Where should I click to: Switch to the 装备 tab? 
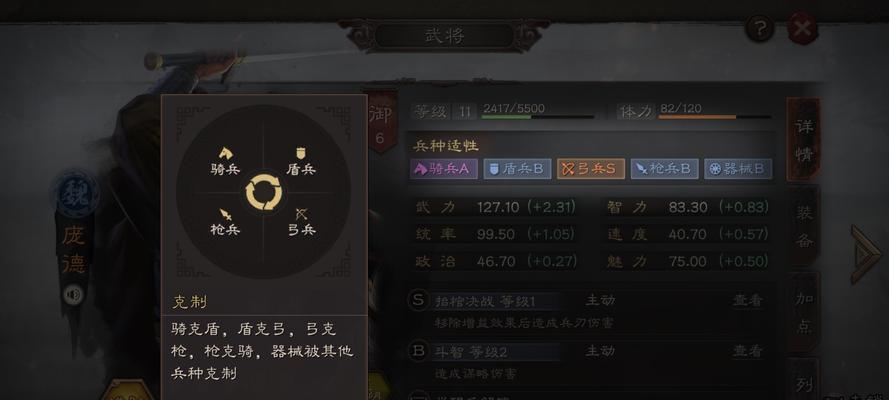pyautogui.click(x=805, y=227)
